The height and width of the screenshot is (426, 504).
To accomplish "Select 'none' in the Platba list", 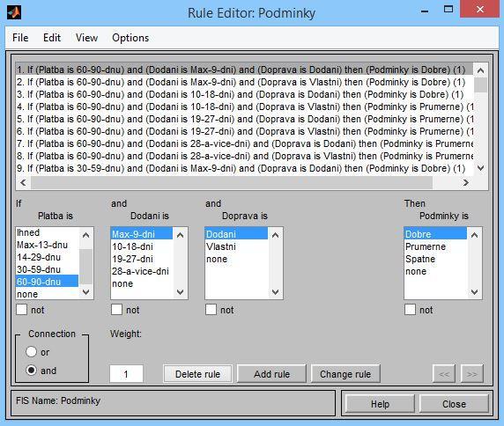I will (x=47, y=294).
